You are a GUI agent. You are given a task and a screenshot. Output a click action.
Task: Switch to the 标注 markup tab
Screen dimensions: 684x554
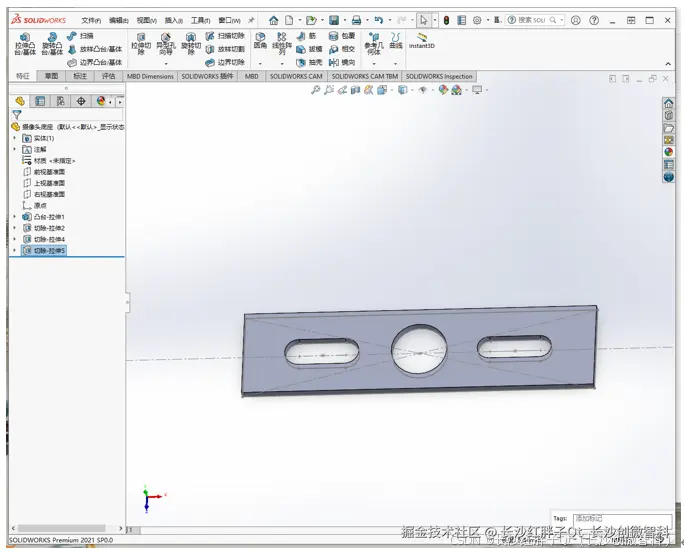pos(80,76)
